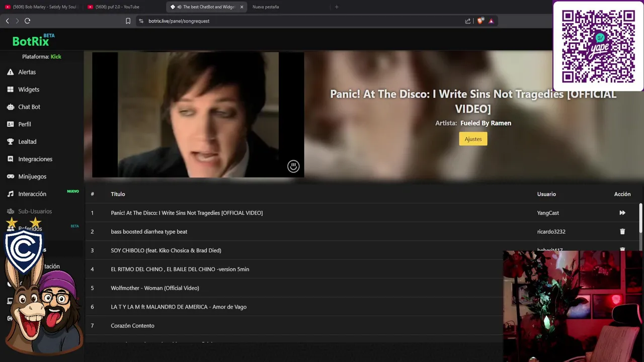Select row titled Panic! At The Disco song
The width and height of the screenshot is (644, 362).
[362, 213]
